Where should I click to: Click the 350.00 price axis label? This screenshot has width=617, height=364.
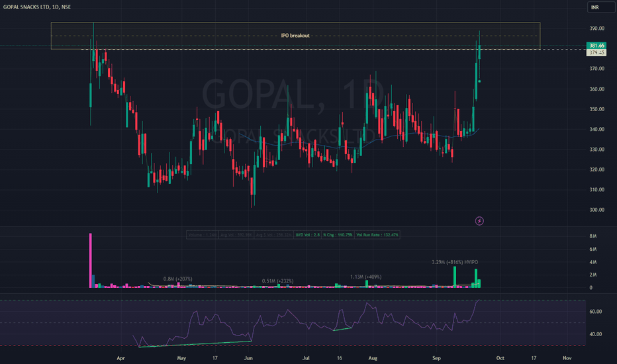[x=596, y=109]
